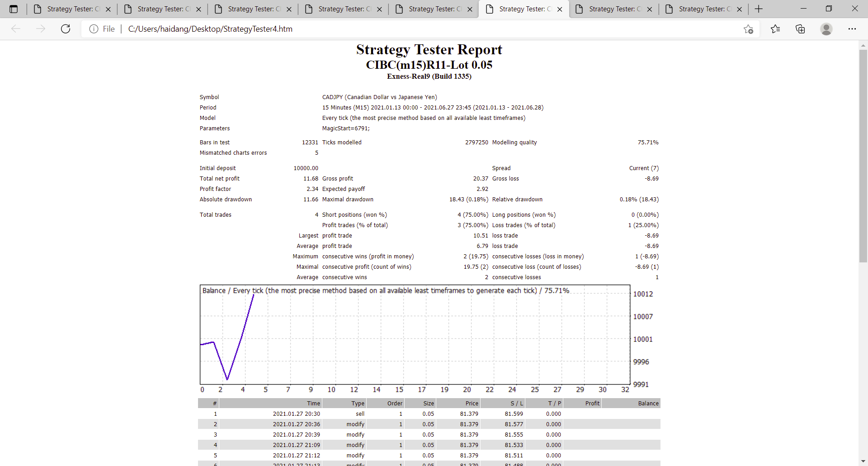Image resolution: width=868 pixels, height=466 pixels.
Task: Reload the page with the refresh icon
Action: pyautogui.click(x=66, y=29)
